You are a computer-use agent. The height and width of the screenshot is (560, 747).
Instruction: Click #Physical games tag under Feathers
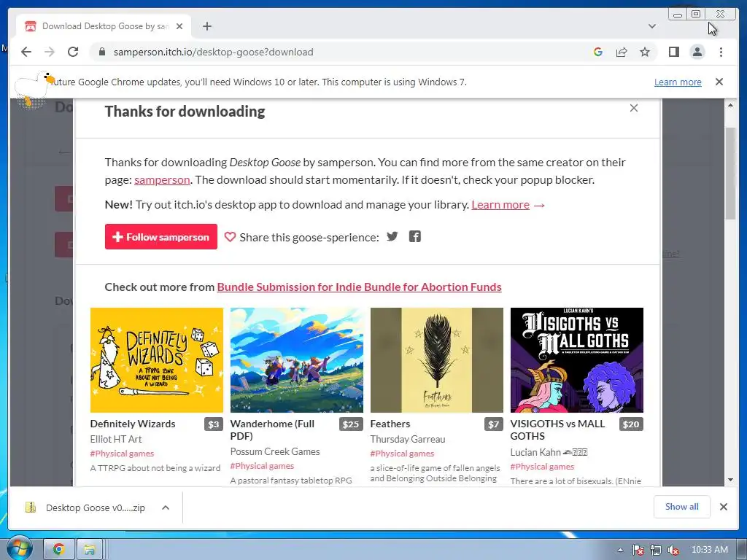point(402,454)
